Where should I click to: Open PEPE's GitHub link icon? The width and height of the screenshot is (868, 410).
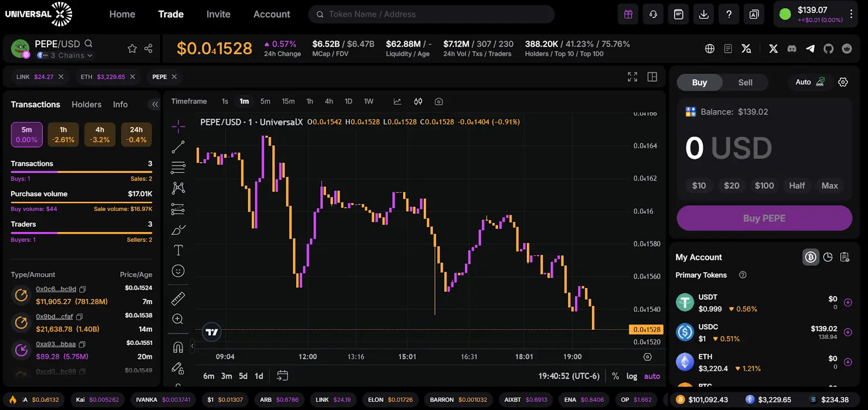coord(828,49)
